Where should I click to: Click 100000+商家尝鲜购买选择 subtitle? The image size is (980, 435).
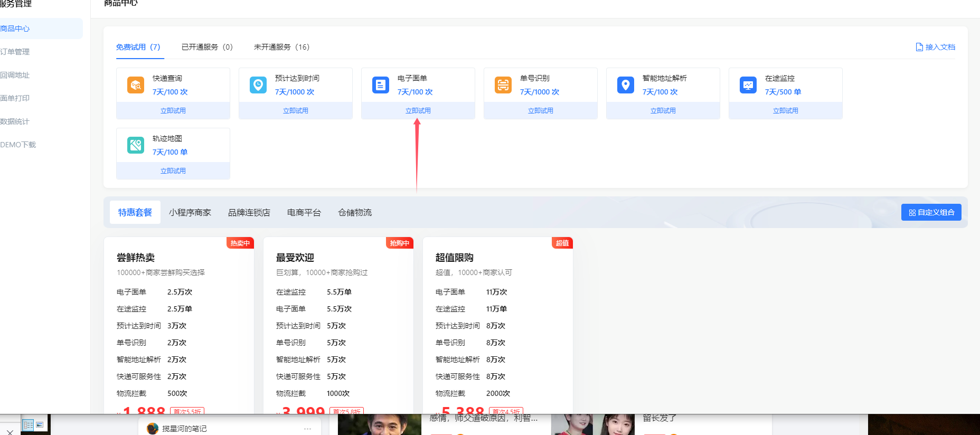tap(161, 272)
